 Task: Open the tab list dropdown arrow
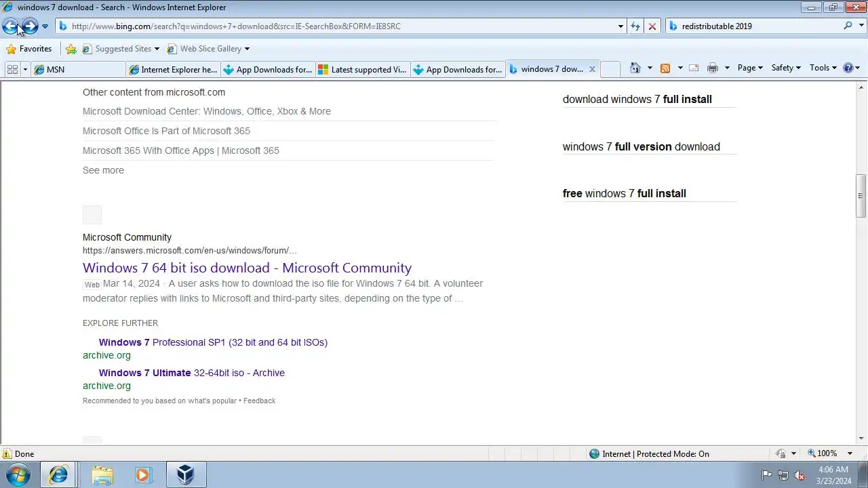coord(25,69)
